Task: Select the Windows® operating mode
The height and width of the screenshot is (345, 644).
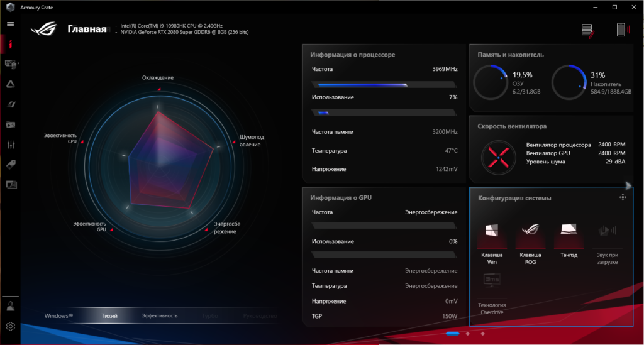Action: [x=58, y=315]
